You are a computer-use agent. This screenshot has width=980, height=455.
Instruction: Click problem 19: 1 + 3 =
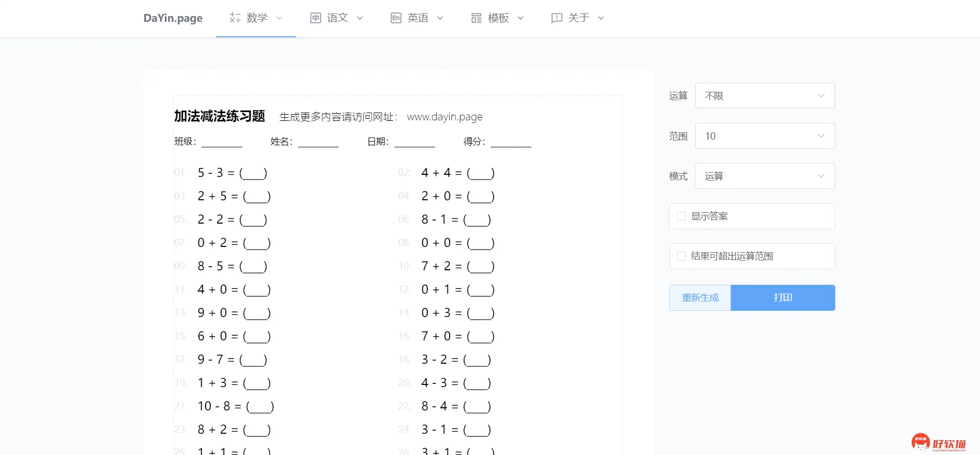[234, 383]
